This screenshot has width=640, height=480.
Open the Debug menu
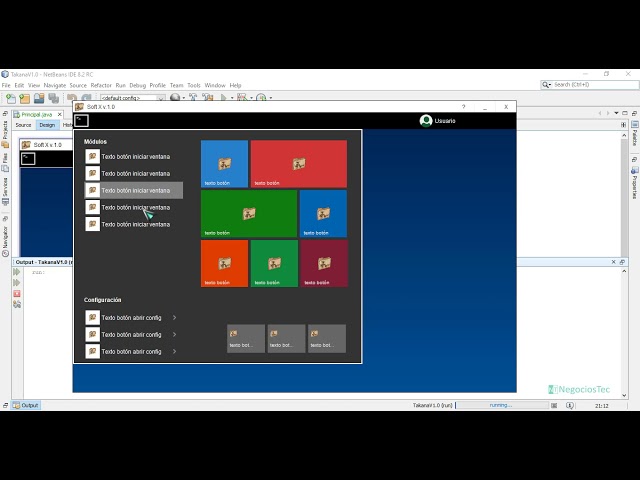click(x=138, y=85)
